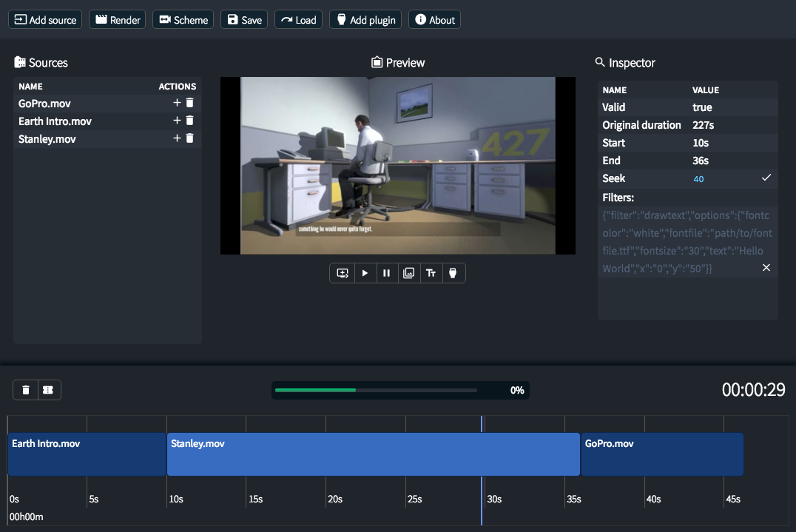Select the Stanley.mov clip on the timeline
This screenshot has width=796, height=532.
point(374,454)
